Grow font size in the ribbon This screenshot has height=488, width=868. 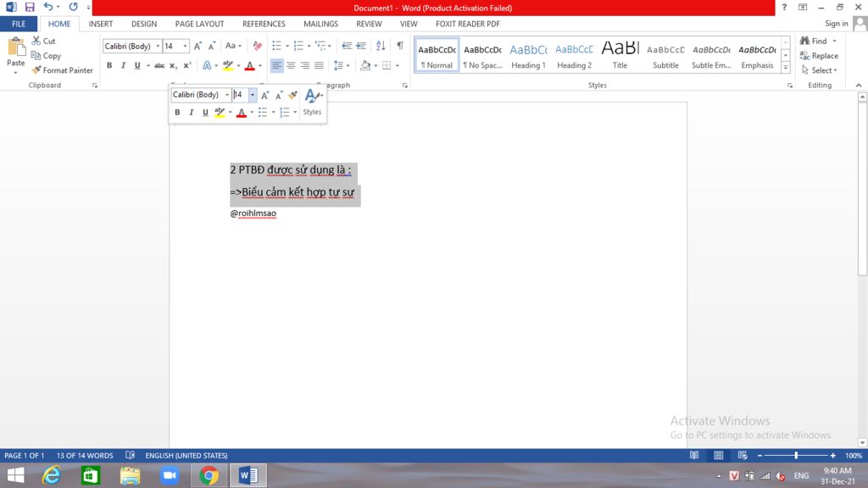(x=198, y=46)
